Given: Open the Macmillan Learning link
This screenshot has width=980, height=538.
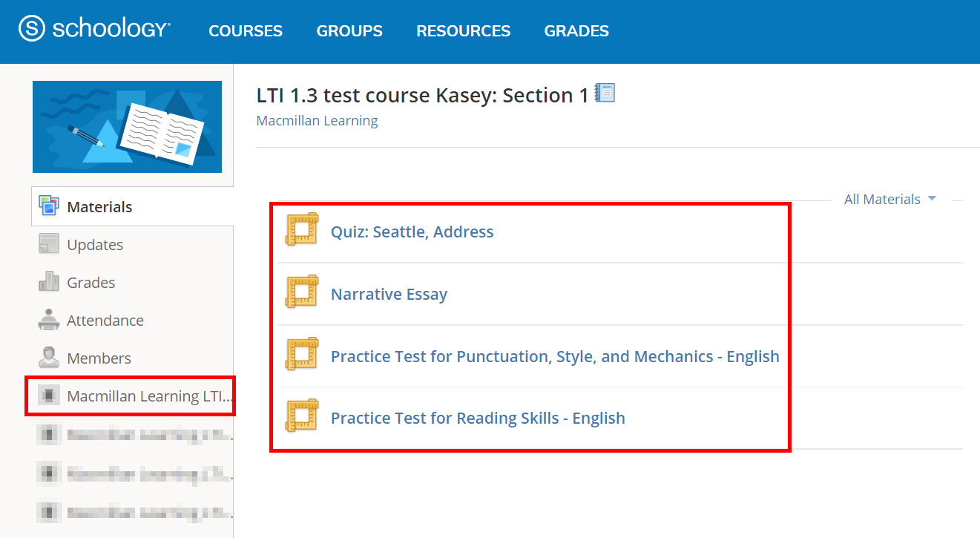Looking at the screenshot, I should point(317,120).
